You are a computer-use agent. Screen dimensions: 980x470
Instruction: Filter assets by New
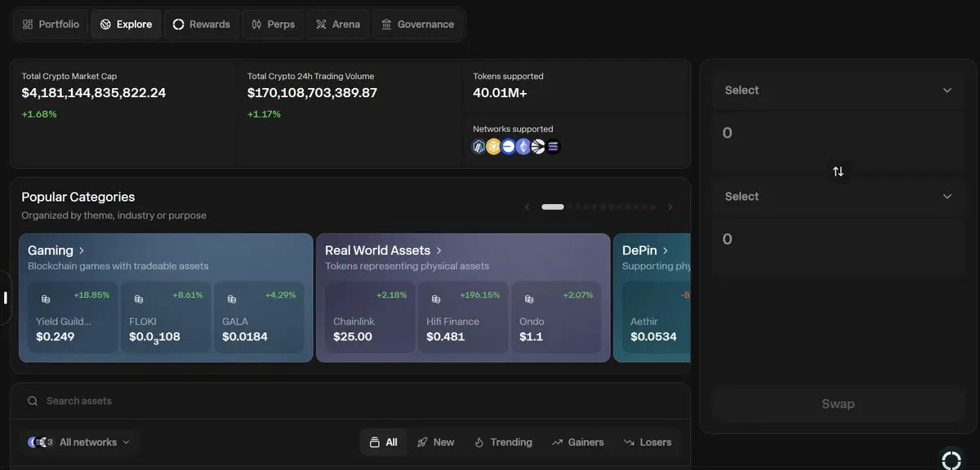pos(435,442)
